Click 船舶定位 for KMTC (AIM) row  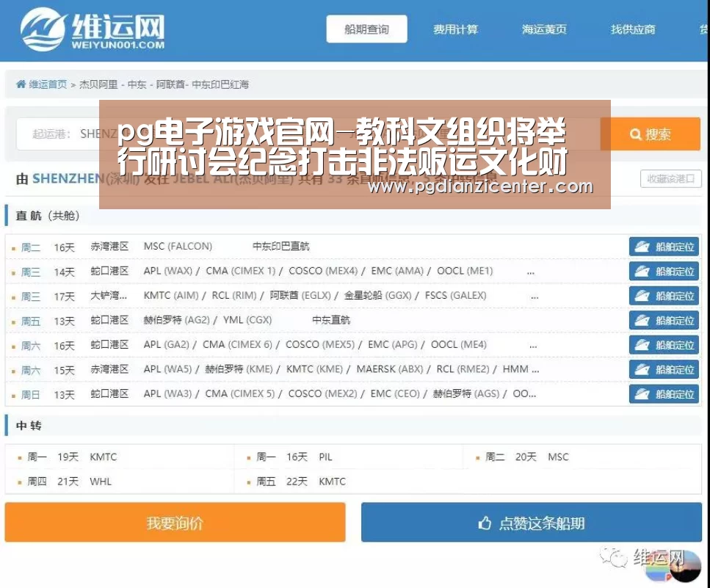664,296
